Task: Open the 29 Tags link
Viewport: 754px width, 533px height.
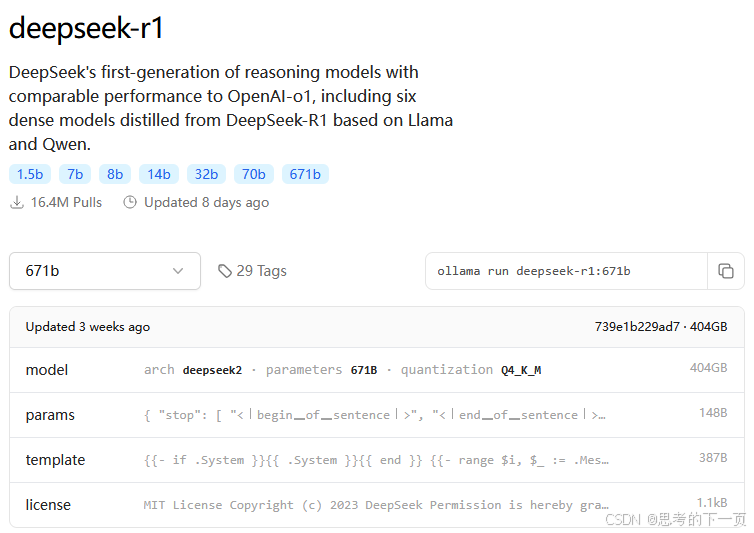Action: coord(252,271)
